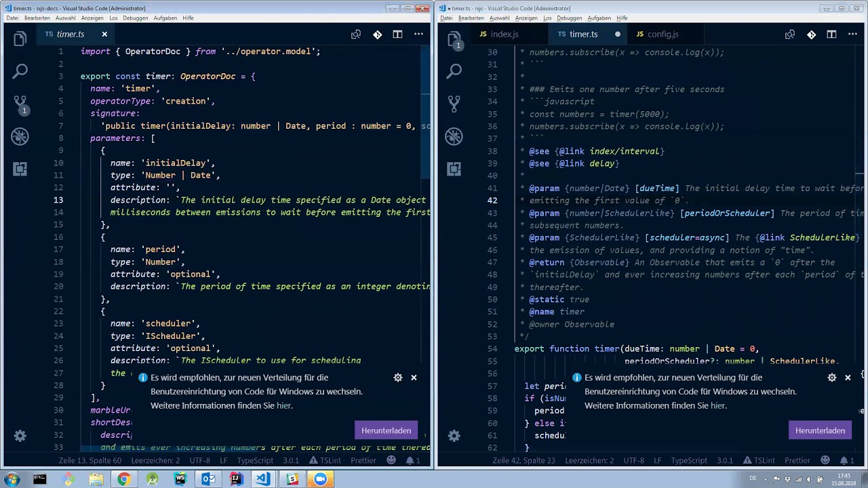Screen dimensions: 868x488
Task: Open Datei menu in rxjs-docs window
Action: click(x=12, y=18)
